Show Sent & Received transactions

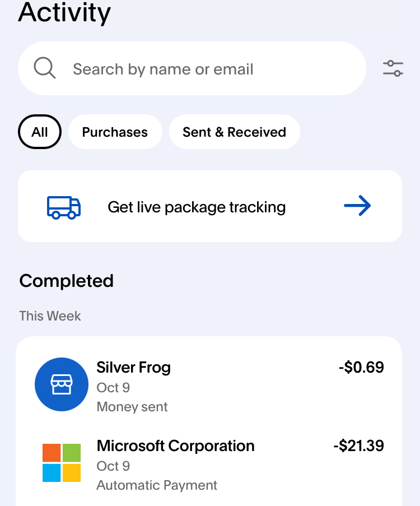point(234,132)
